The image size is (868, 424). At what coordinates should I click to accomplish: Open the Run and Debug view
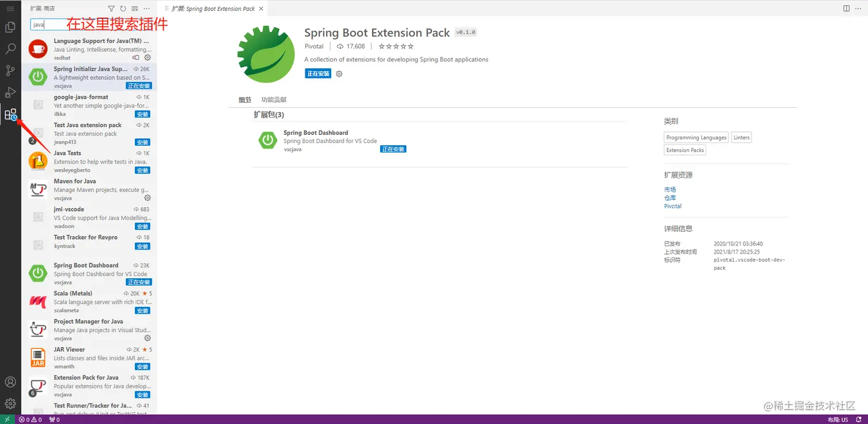point(10,92)
